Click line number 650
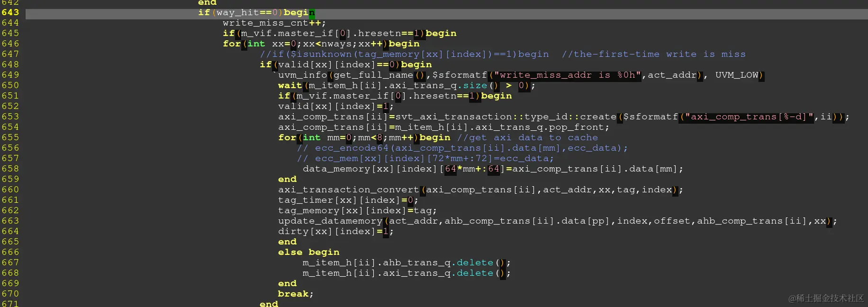The width and height of the screenshot is (868, 307). (10, 85)
